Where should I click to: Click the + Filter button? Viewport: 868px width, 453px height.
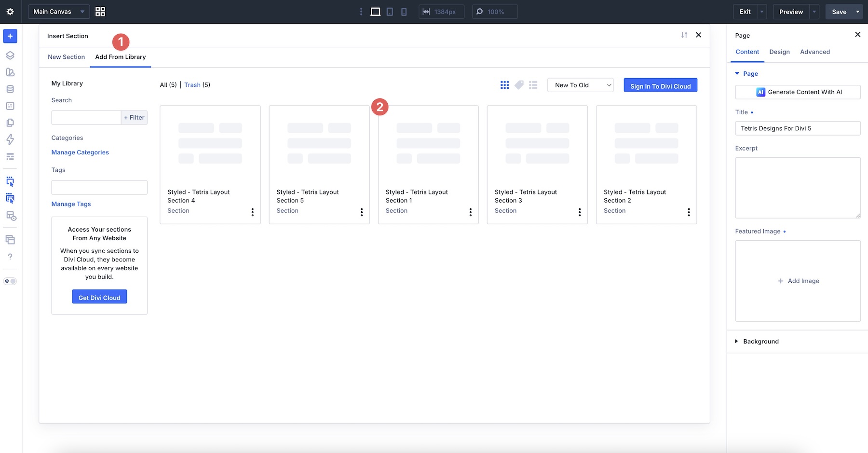134,118
